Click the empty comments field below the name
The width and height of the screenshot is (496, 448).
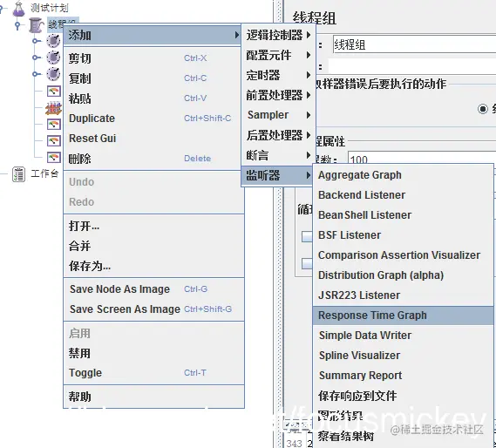pos(412,66)
